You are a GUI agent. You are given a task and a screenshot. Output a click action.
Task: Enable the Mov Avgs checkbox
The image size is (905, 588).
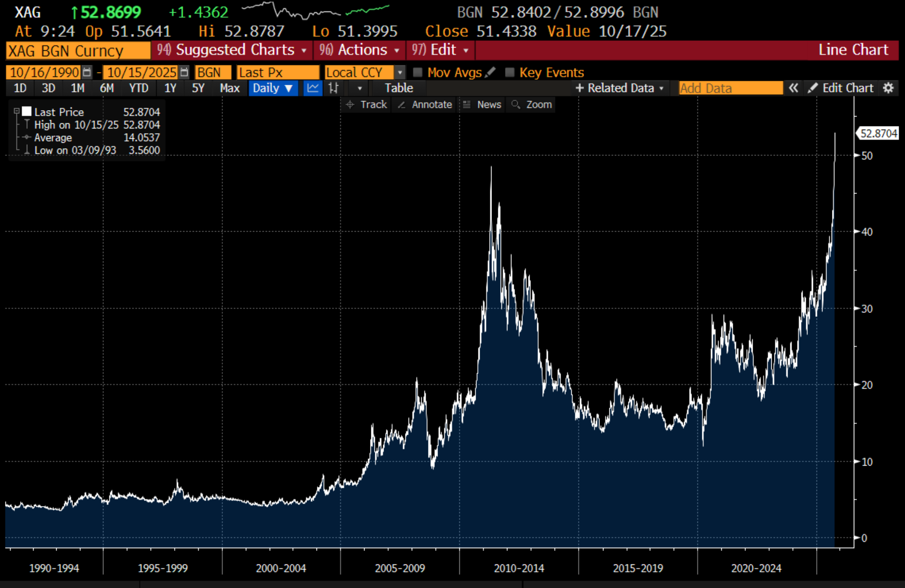[418, 72]
